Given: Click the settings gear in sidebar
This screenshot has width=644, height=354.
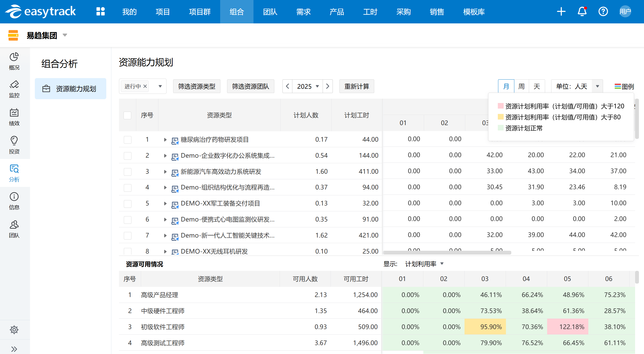Looking at the screenshot, I should (14, 330).
